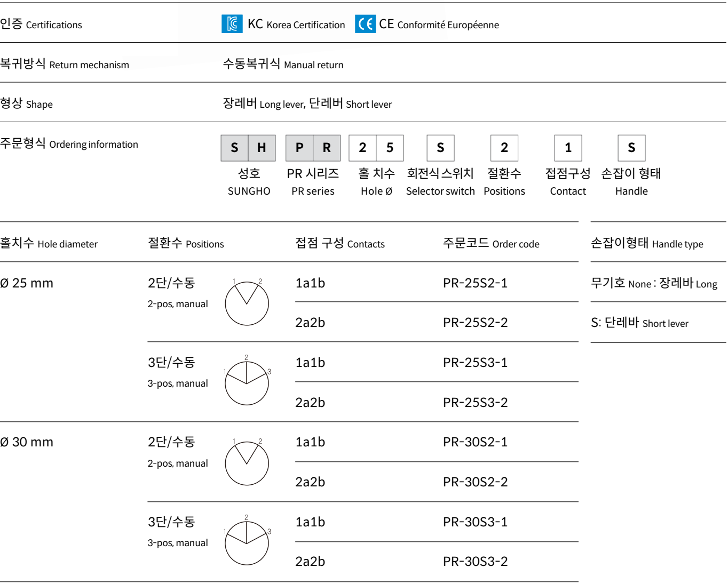728x584 pixels.
Task: Click '2a2b' contact for PR-25S3-2
Action: click(310, 402)
